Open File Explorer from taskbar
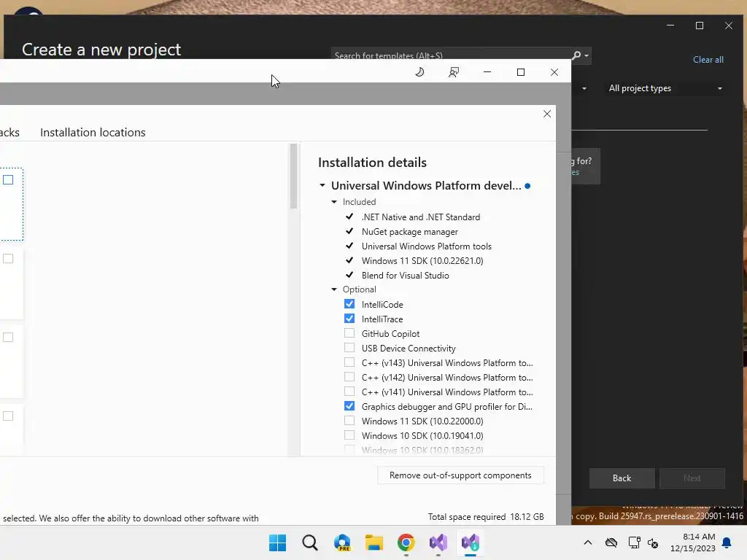747x560 pixels. click(374, 542)
